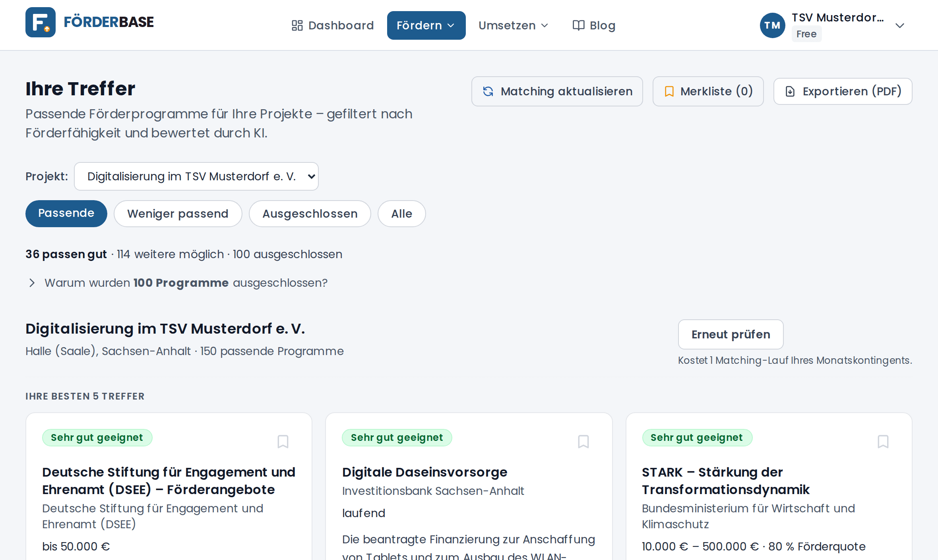Bookmark the Digitale Daseinsvorsorge card
Screen dimensions: 938x560
tap(583, 441)
